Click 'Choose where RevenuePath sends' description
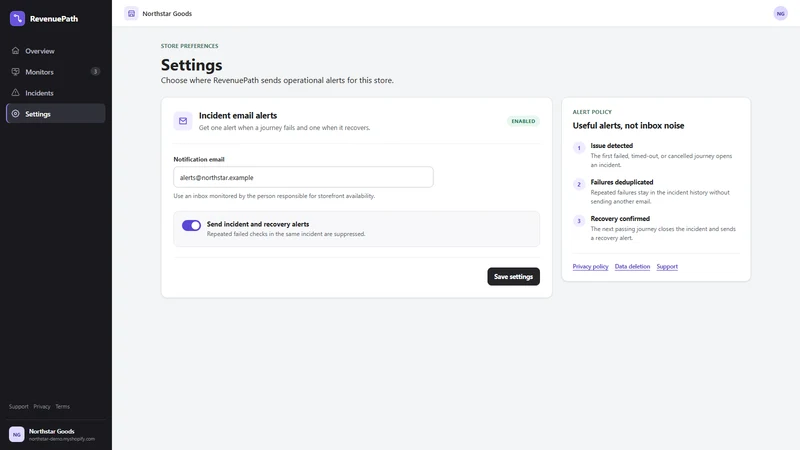Screen dimensions: 800x450 [x=277, y=80]
